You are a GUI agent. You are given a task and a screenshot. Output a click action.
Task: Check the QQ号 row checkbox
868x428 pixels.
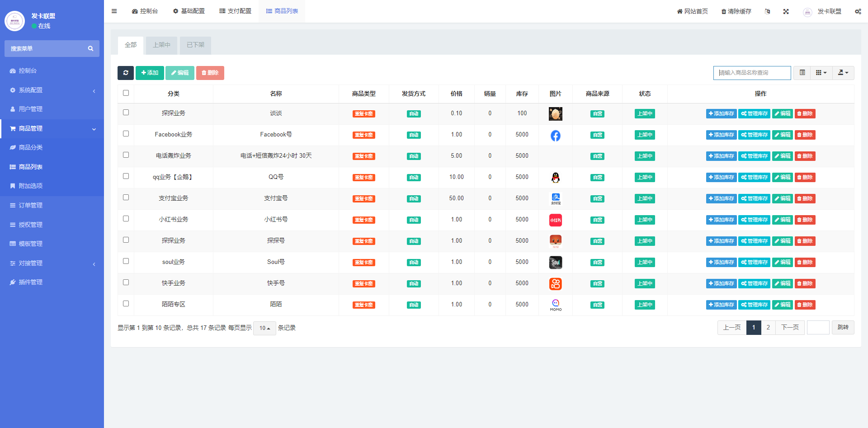(126, 176)
